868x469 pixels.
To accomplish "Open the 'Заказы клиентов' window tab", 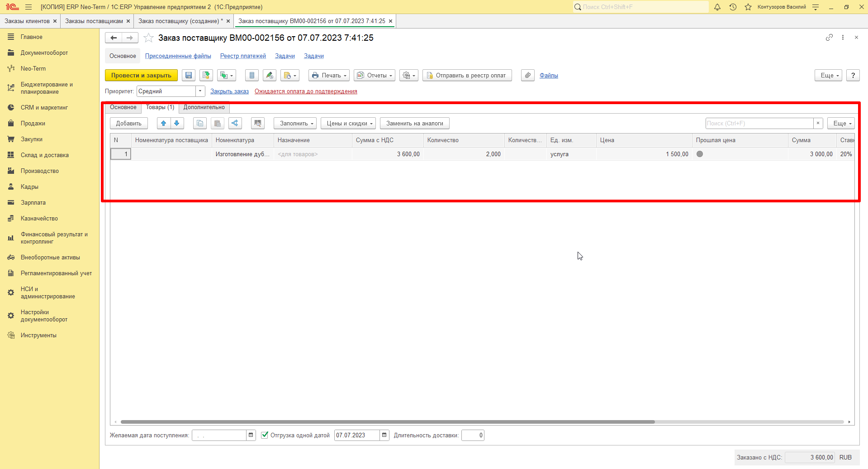I will (x=27, y=21).
